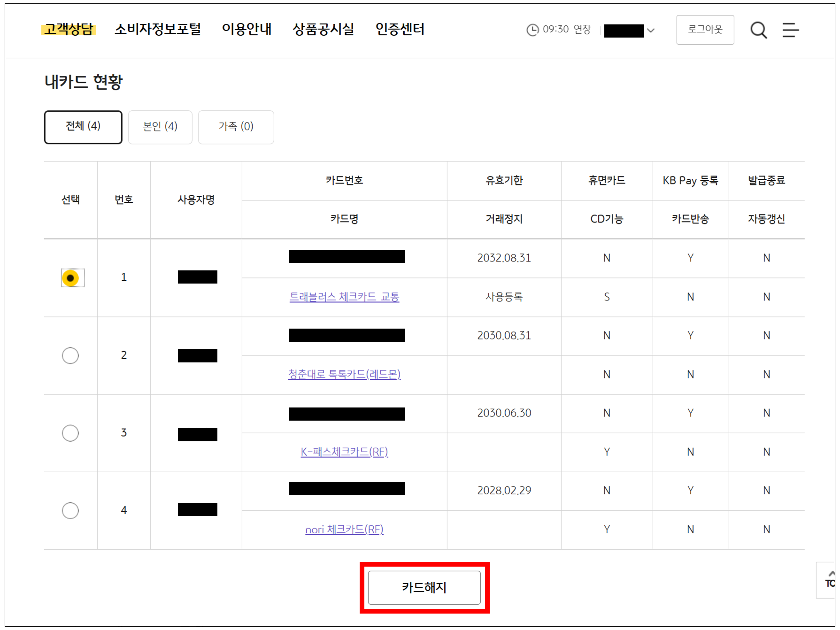This screenshot has height=630, width=840.
Task: Open the 소비자정보포털 menu
Action: [158, 29]
